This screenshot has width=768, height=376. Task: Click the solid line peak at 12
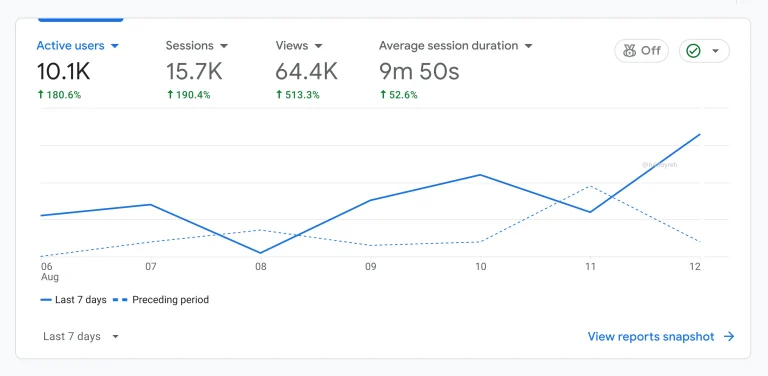[699, 134]
